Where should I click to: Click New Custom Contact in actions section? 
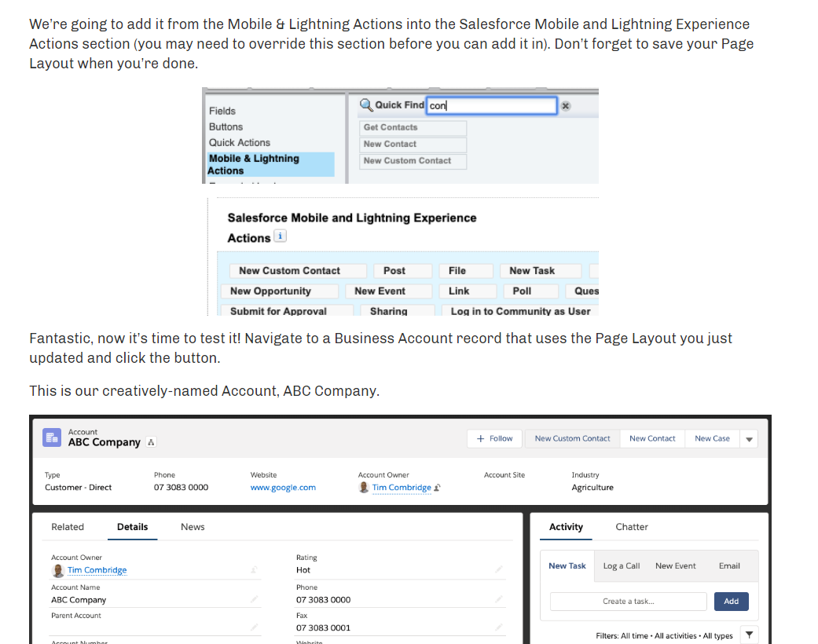pyautogui.click(x=298, y=271)
